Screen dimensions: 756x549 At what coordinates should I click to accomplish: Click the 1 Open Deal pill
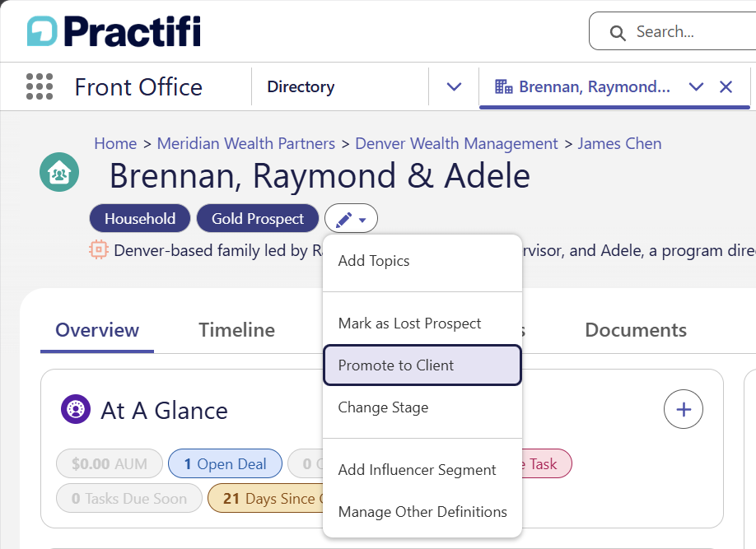click(225, 463)
